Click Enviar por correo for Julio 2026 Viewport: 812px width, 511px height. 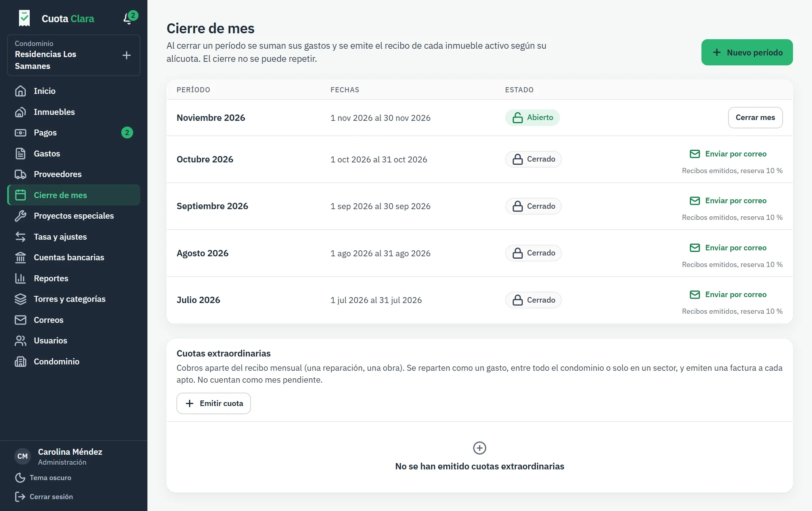[728, 295]
